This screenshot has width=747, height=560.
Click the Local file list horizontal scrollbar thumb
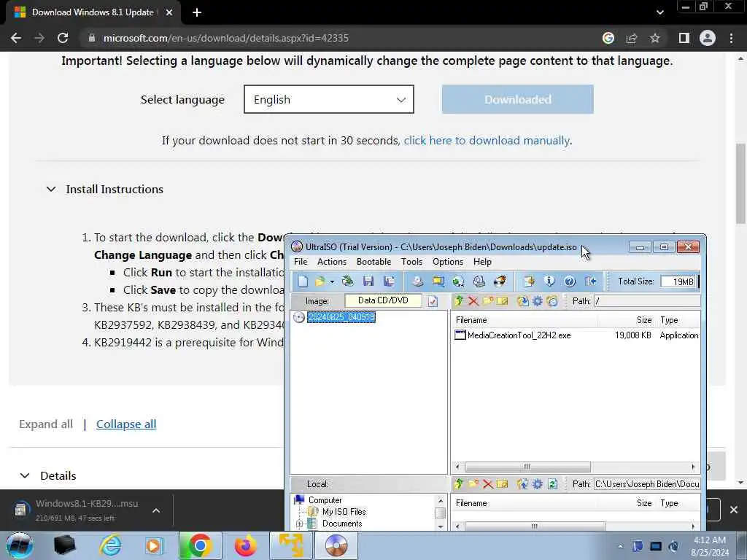click(535, 526)
